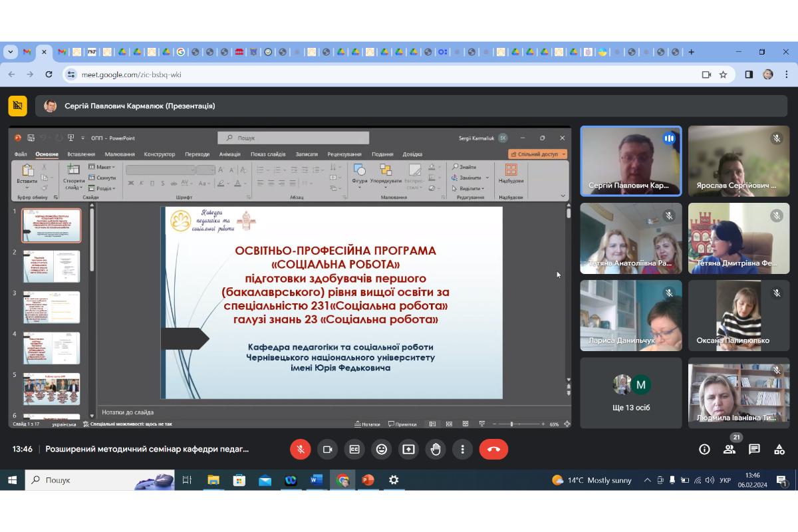Open the activities panel
The height and width of the screenshot is (532, 798).
coord(779,450)
